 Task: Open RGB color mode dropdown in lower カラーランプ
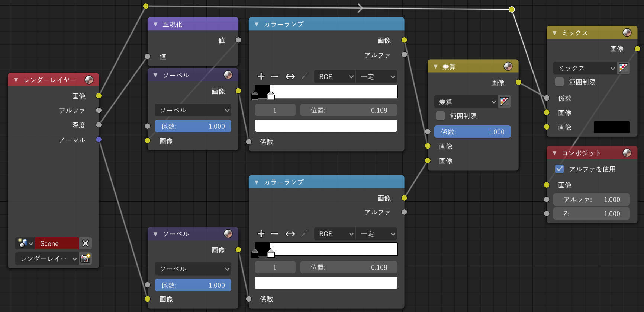point(335,234)
